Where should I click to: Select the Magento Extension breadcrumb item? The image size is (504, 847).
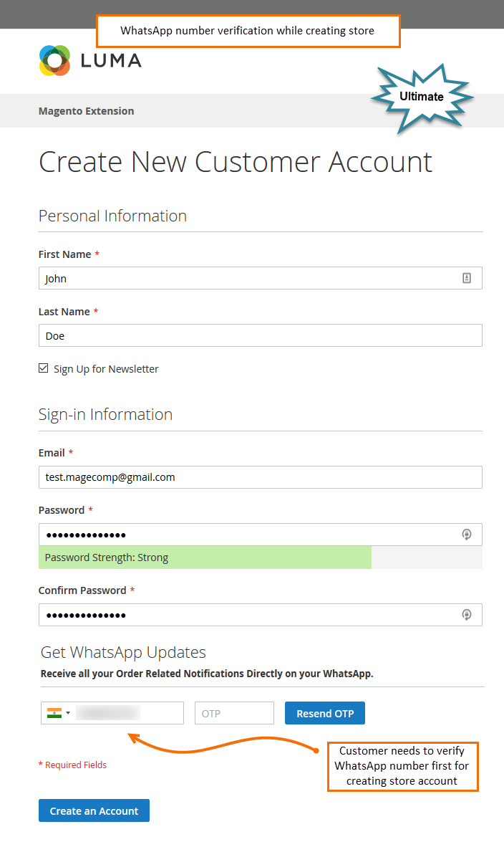tap(86, 111)
